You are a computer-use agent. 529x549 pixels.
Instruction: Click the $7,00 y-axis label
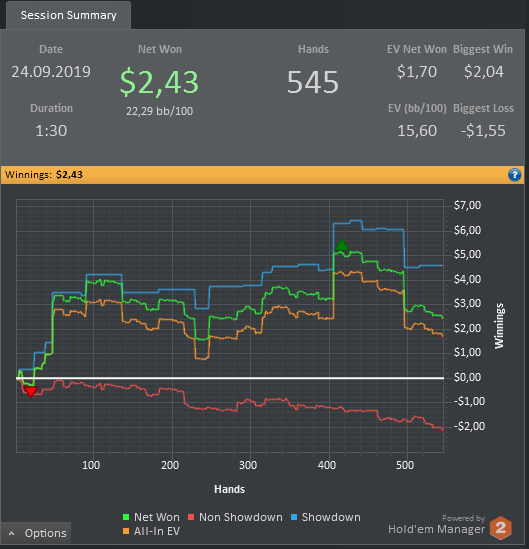coord(467,205)
